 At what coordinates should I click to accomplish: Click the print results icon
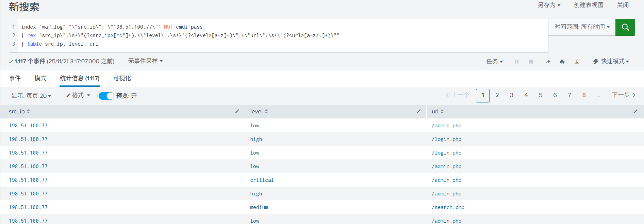pos(562,62)
